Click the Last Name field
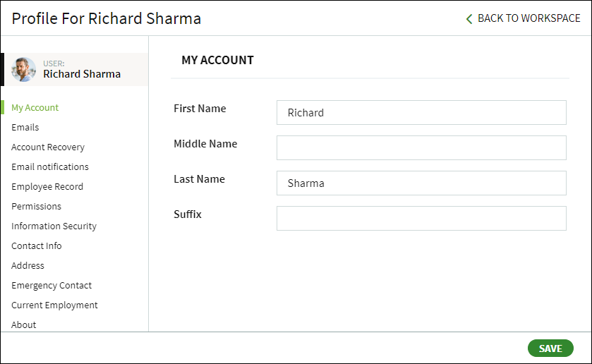 click(x=421, y=183)
